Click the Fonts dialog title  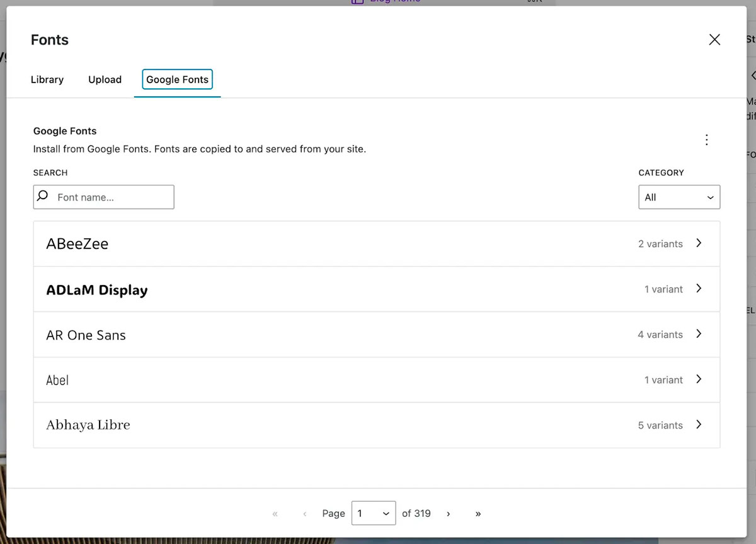[50, 40]
